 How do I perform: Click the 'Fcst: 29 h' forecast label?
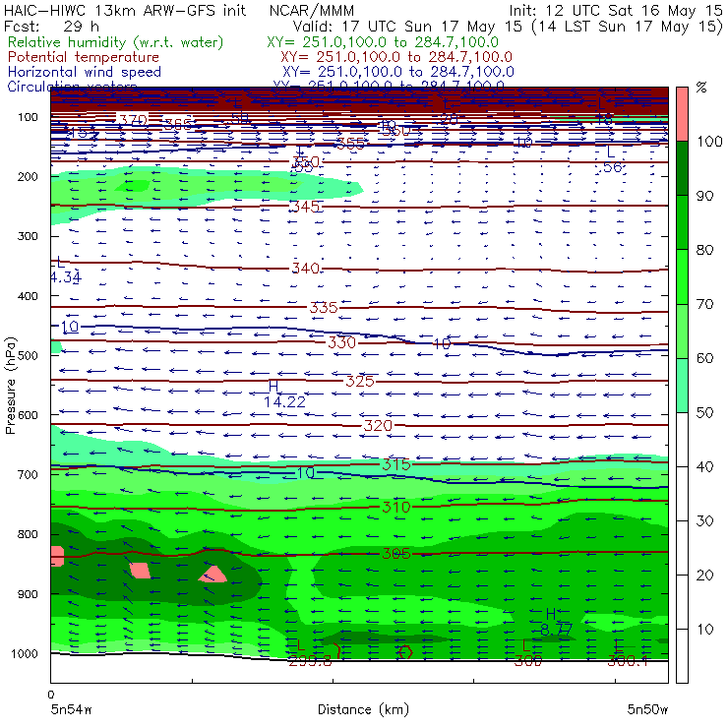tap(51, 26)
